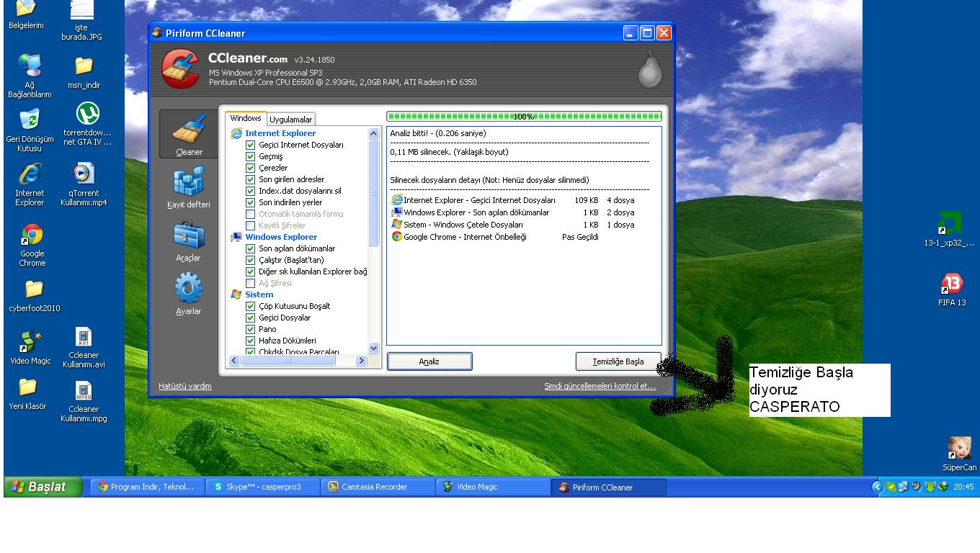The width and height of the screenshot is (980, 553).
Task: Uncheck Geçici Internet Dosyaları checkbox
Action: [251, 145]
